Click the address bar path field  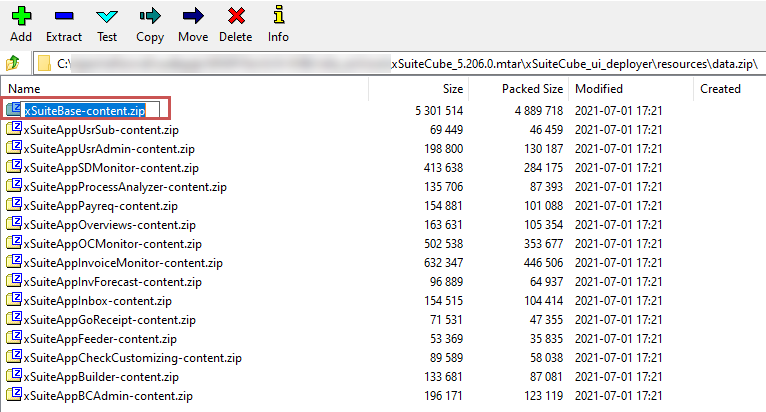pyautogui.click(x=400, y=64)
